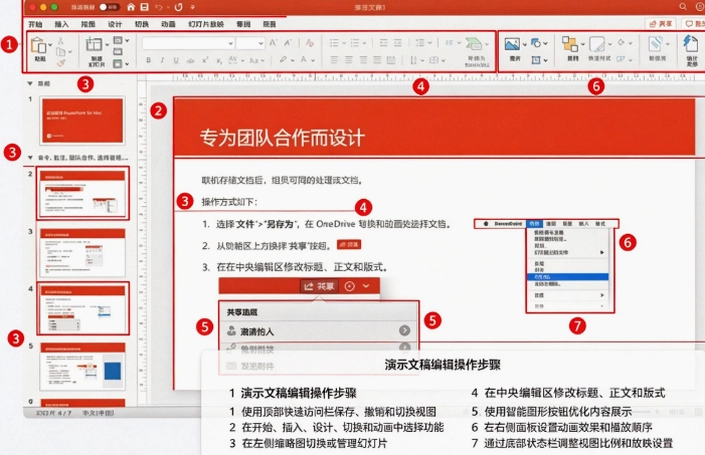705x455 pixels.
Task: Click the Home icon in title bar
Action: (x=131, y=7)
